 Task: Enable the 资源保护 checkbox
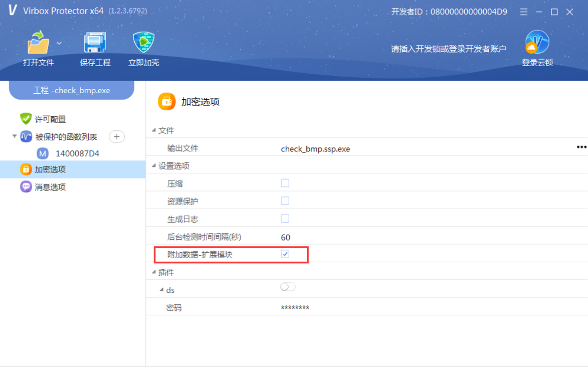[x=285, y=201]
